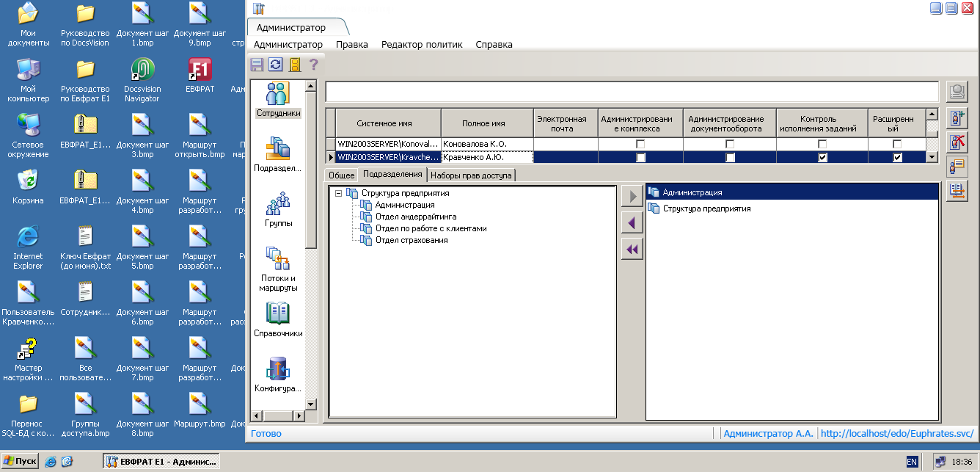Uncheck Контроль исполнения заданий for Кравченко
The height and width of the screenshot is (472, 980).
coord(822,157)
